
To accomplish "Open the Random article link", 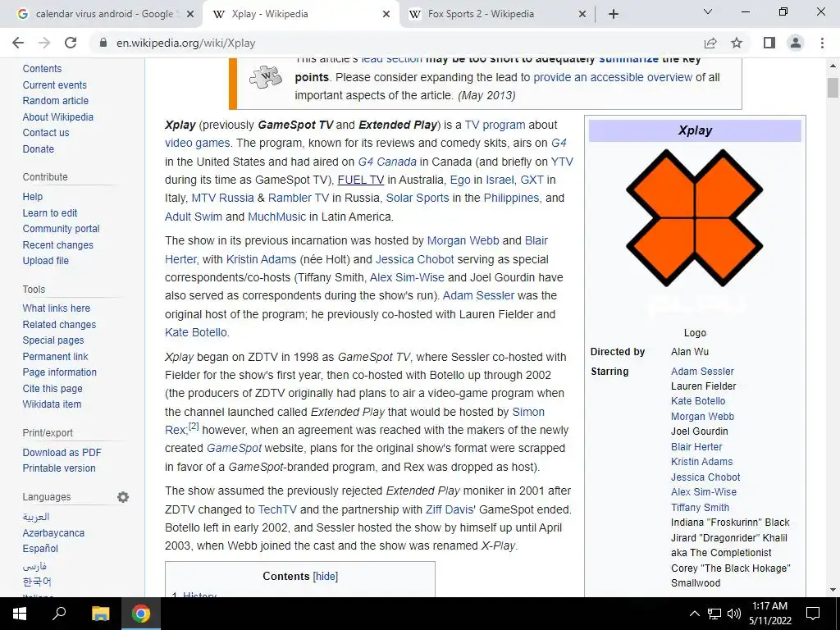I will pyautogui.click(x=55, y=101).
